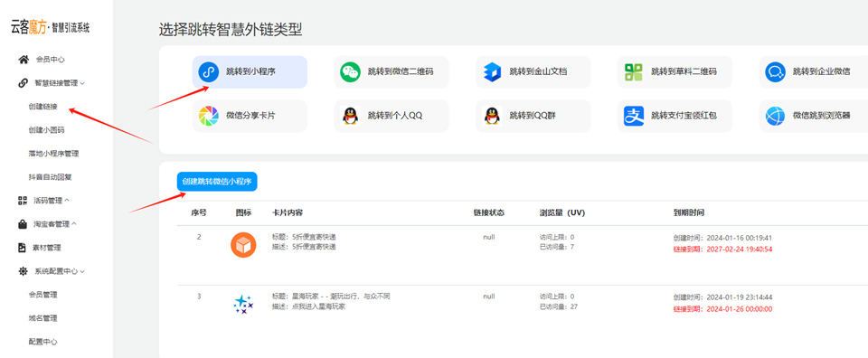This screenshot has height=358, width=868.
Task: Click the 到期时间 column header
Action: 689,212
